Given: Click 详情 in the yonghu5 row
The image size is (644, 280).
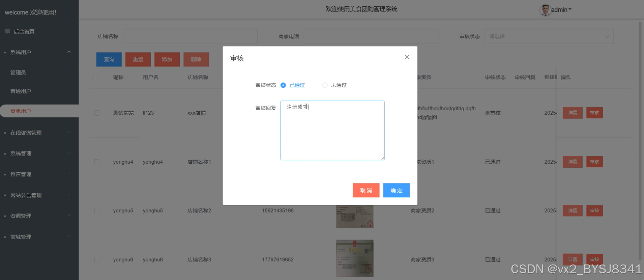Looking at the screenshot, I should 573,211.
